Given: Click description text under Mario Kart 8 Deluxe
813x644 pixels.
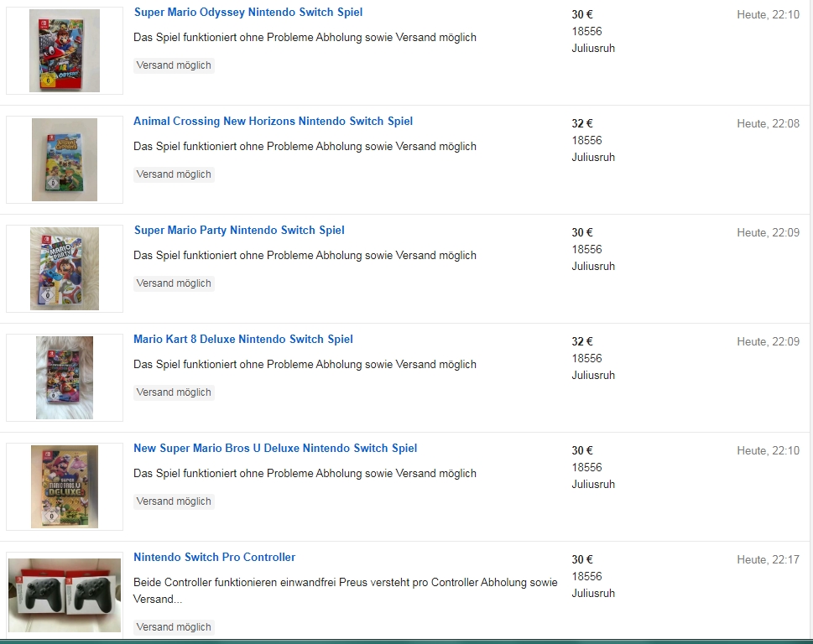Looking at the screenshot, I should (x=305, y=364).
